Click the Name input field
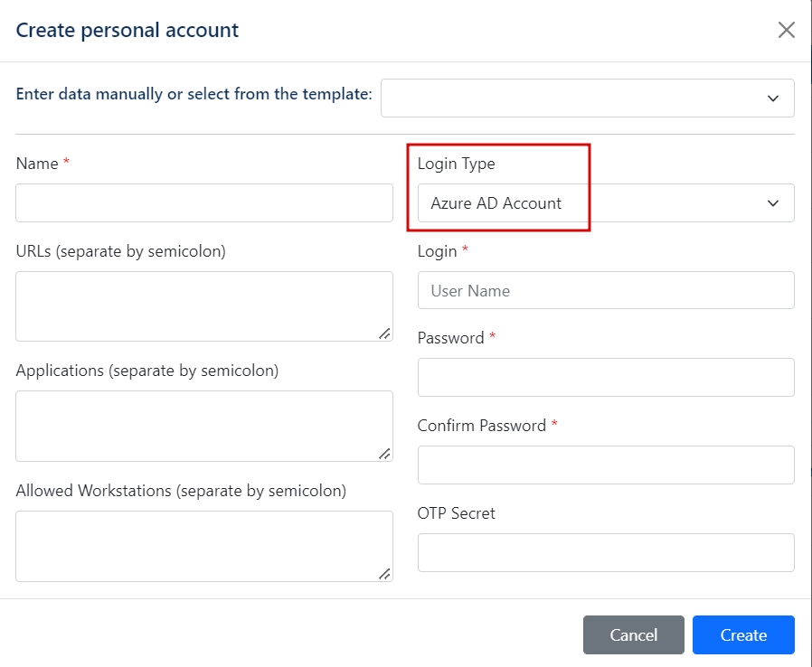 (x=204, y=203)
